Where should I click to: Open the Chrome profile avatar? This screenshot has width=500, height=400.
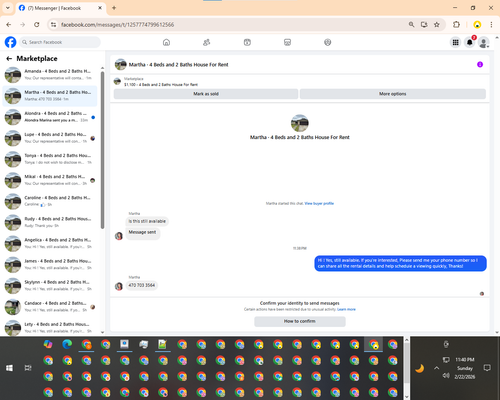tap(477, 25)
